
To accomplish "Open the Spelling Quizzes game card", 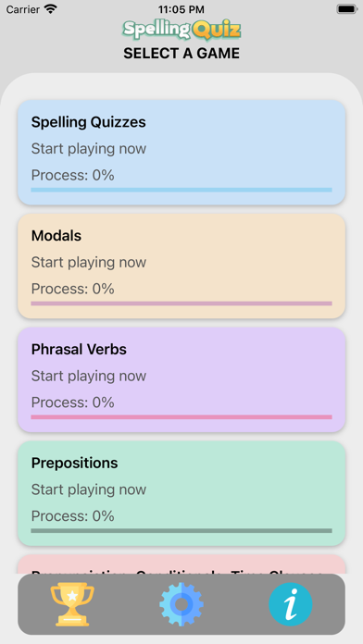I will coord(181,153).
